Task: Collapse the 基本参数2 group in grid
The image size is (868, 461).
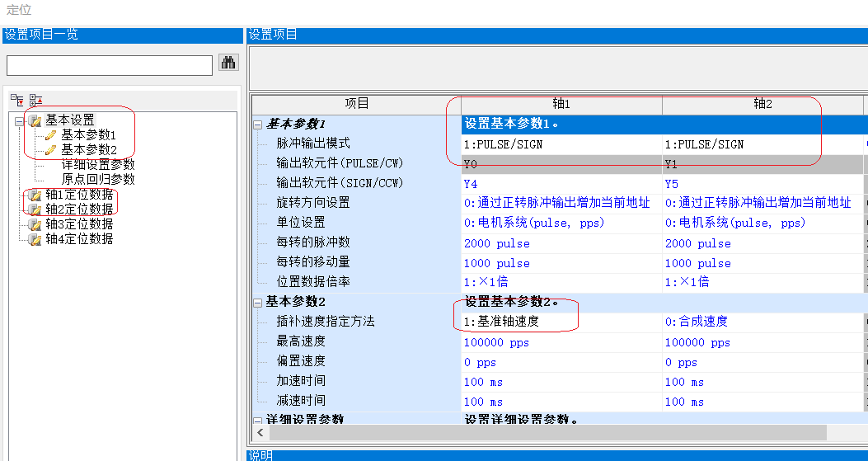Action: tap(258, 302)
